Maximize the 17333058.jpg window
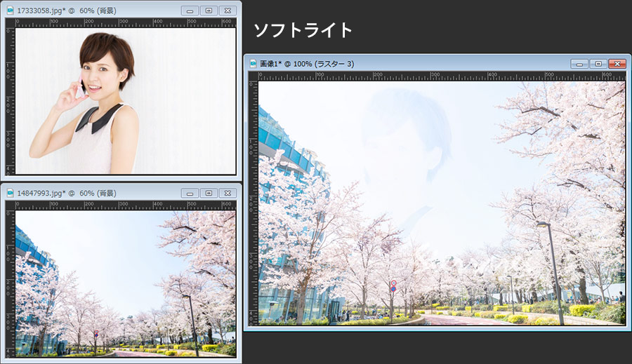This screenshot has height=364, width=632. (x=209, y=11)
